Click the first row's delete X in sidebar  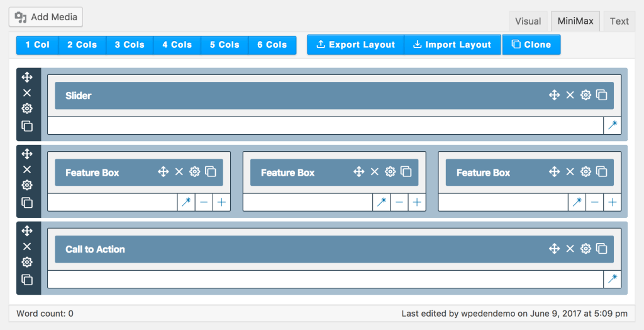27,93
